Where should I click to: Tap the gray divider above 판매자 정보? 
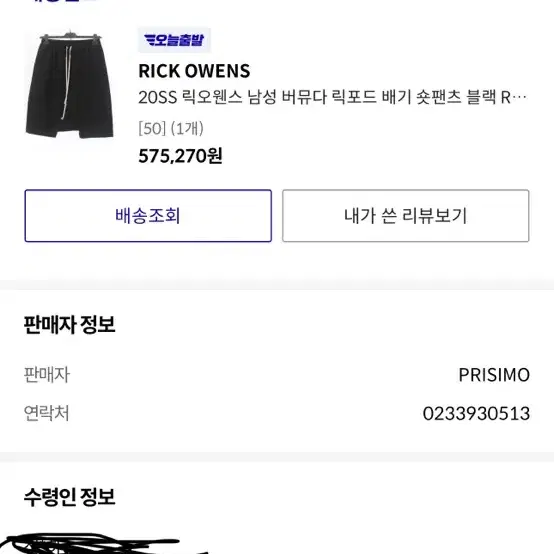tap(277, 285)
